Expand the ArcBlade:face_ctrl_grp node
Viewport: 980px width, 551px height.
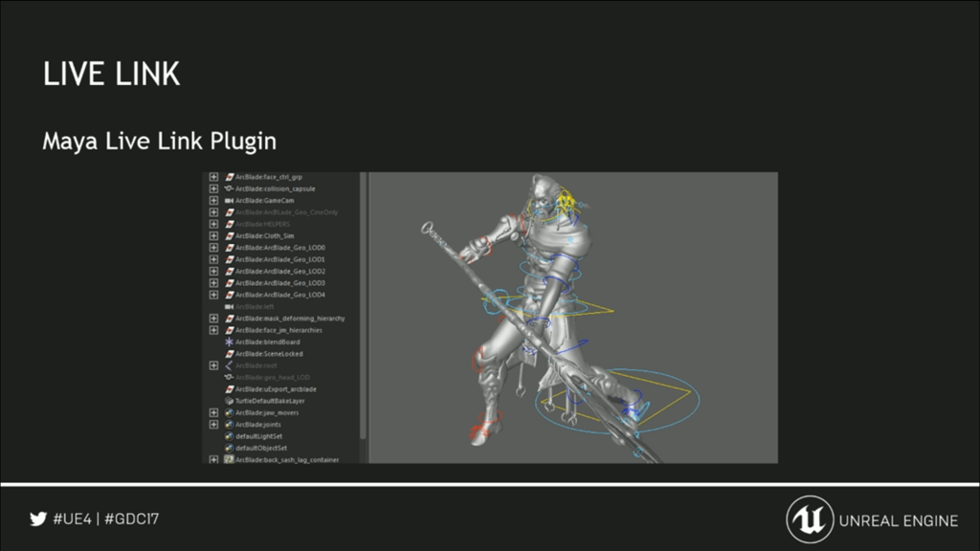(x=213, y=177)
